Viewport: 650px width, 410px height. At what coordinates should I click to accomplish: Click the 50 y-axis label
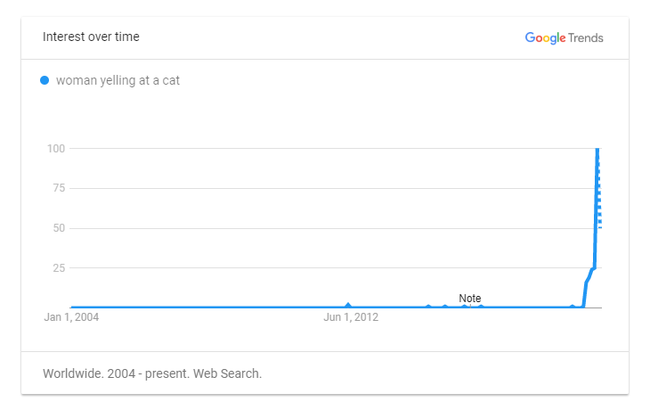(59, 228)
